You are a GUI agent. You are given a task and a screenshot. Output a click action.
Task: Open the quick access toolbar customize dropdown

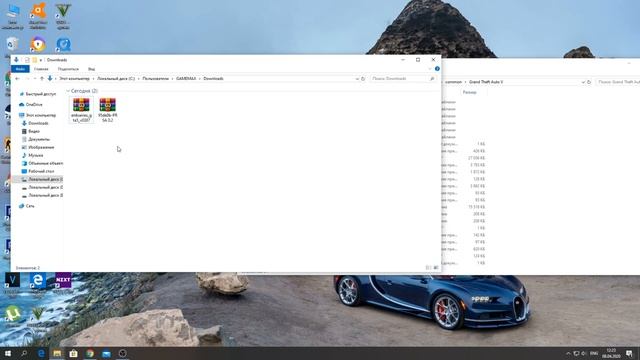tap(41, 60)
